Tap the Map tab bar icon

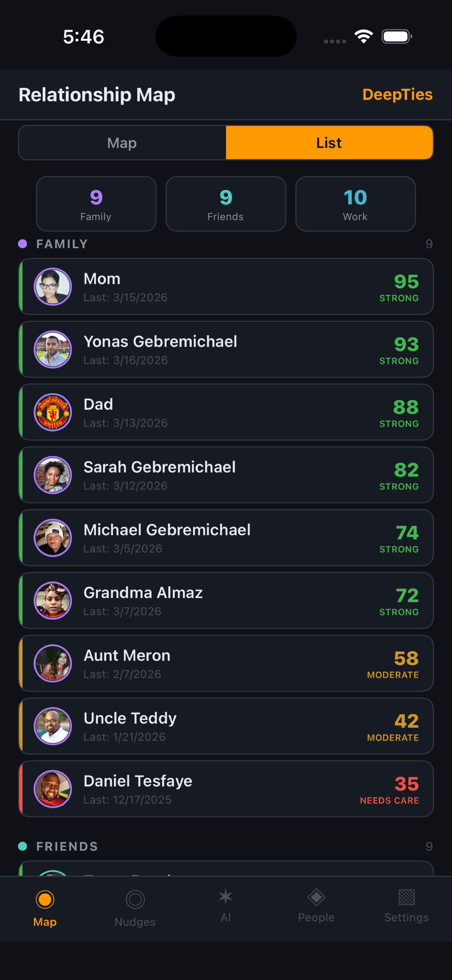tap(45, 900)
